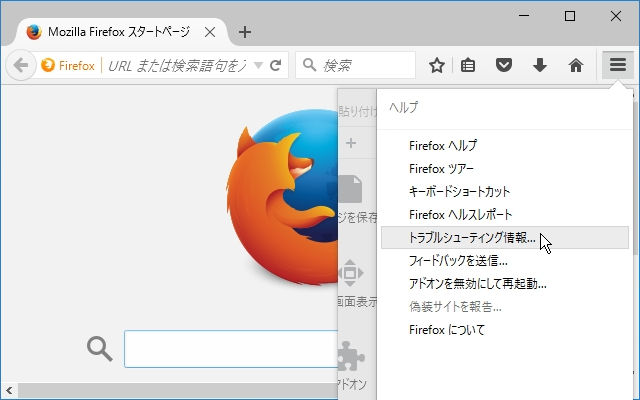The height and width of the screenshot is (400, 640).
Task: Select トラブルシューティング情報...
Action: 504,238
